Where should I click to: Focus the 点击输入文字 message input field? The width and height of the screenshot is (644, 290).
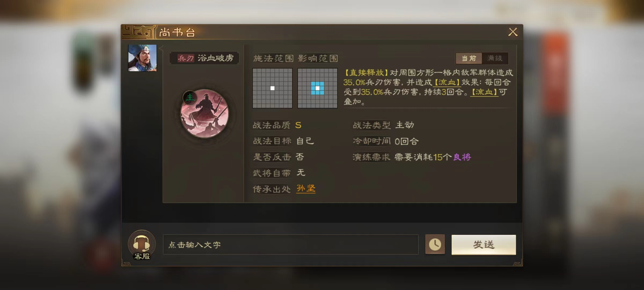click(x=291, y=245)
